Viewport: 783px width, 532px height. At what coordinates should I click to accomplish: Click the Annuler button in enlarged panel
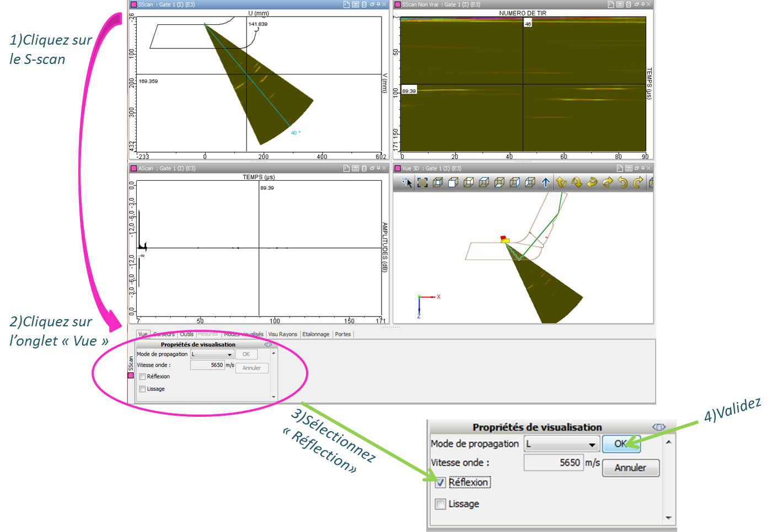click(x=630, y=468)
